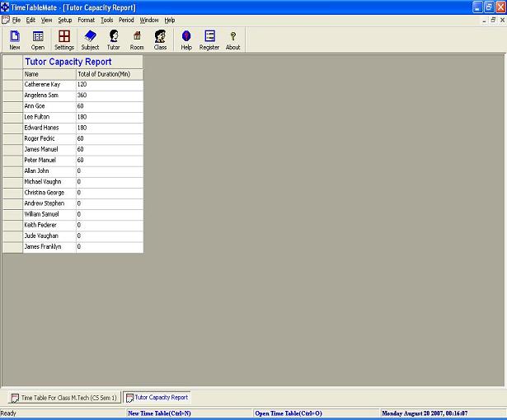
Task: Open the Setup menu
Action: [64, 20]
